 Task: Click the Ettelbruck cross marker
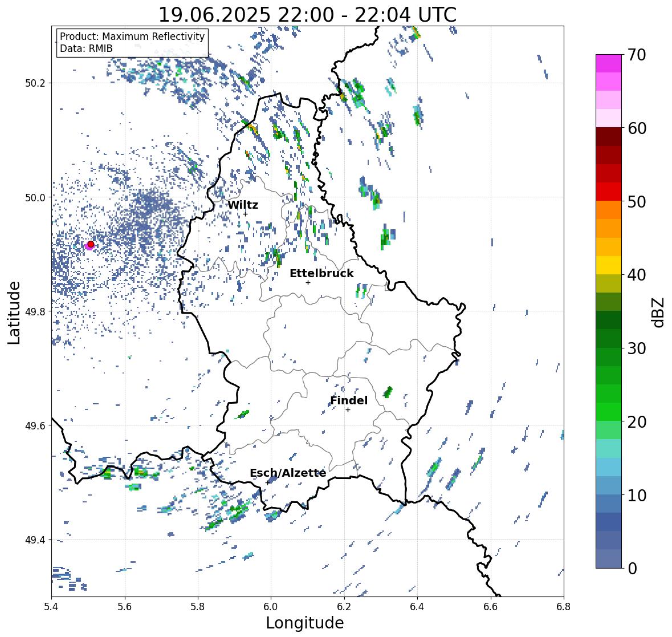[308, 282]
